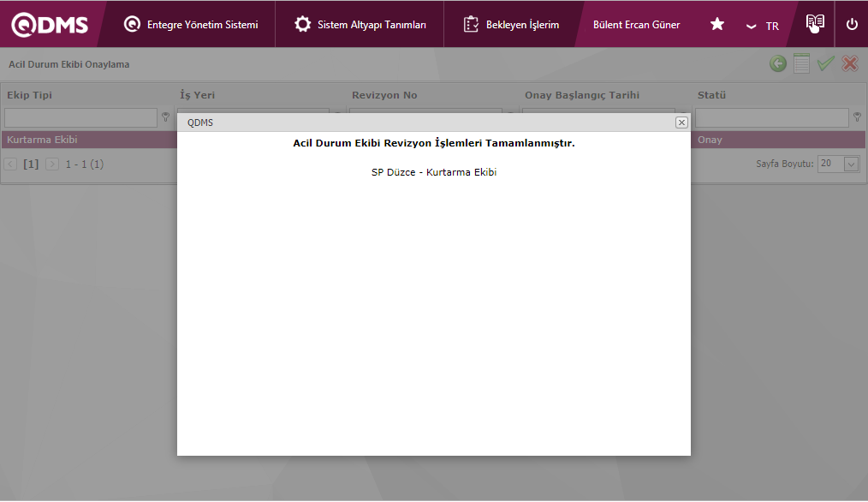Open the help manual book icon
868x502 pixels.
815,23
